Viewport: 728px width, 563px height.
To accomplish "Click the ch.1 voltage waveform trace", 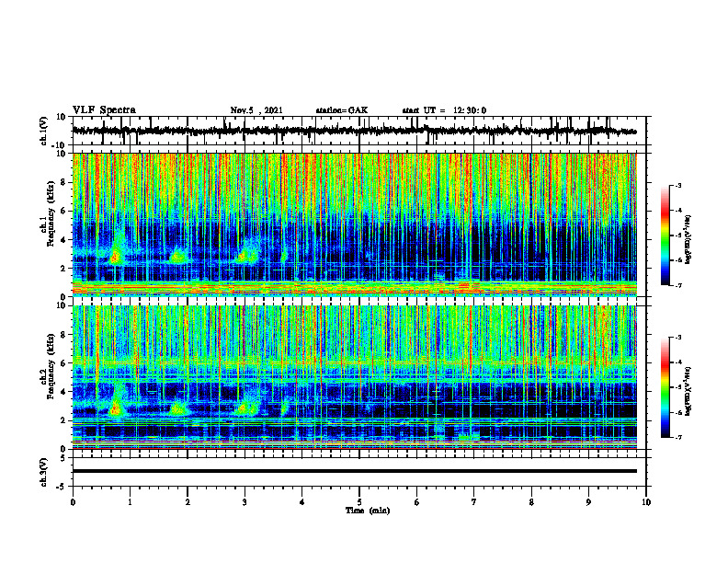I will click(x=354, y=131).
